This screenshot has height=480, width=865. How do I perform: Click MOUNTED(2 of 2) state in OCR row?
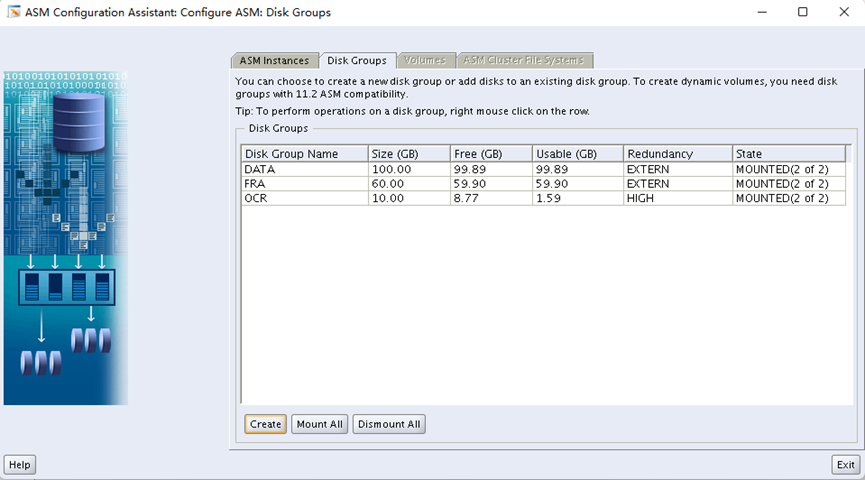coord(788,198)
